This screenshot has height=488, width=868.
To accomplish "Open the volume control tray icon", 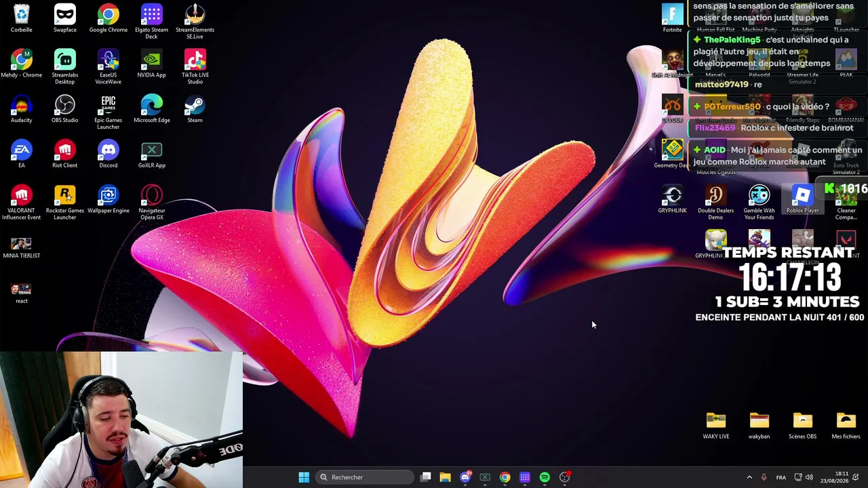I will (808, 477).
